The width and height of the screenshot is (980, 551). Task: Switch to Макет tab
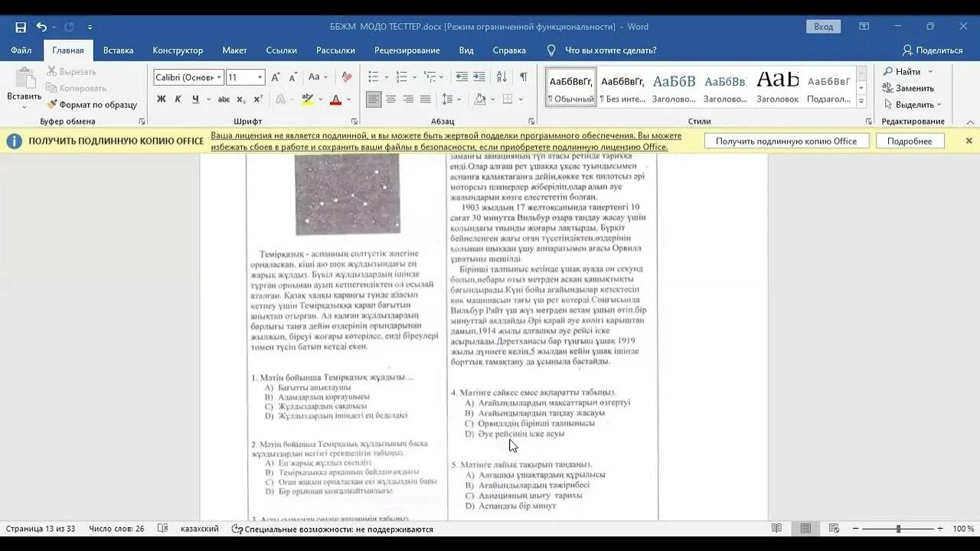(x=234, y=51)
